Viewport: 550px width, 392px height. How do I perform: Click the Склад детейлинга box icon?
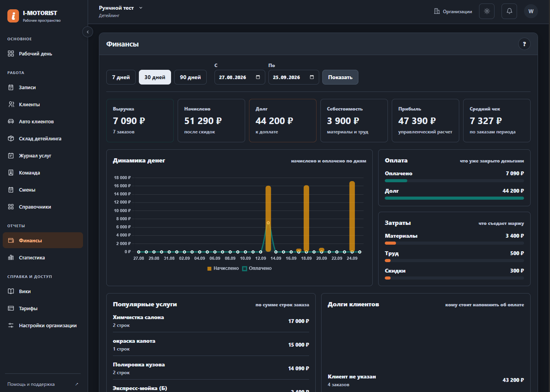(x=11, y=138)
